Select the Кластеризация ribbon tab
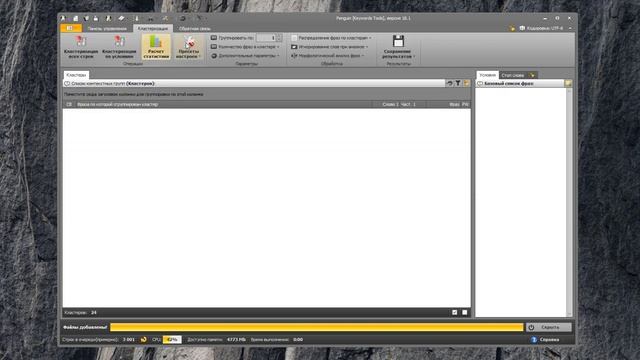 click(153, 28)
